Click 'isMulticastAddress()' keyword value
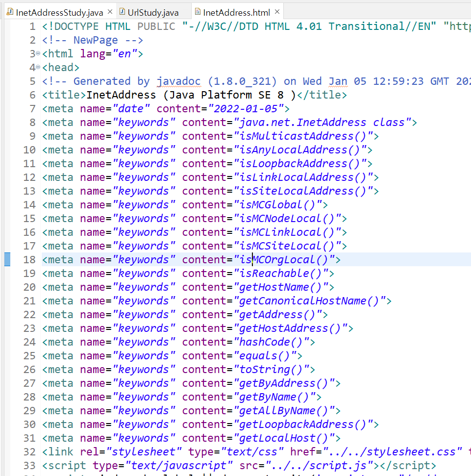 click(303, 136)
